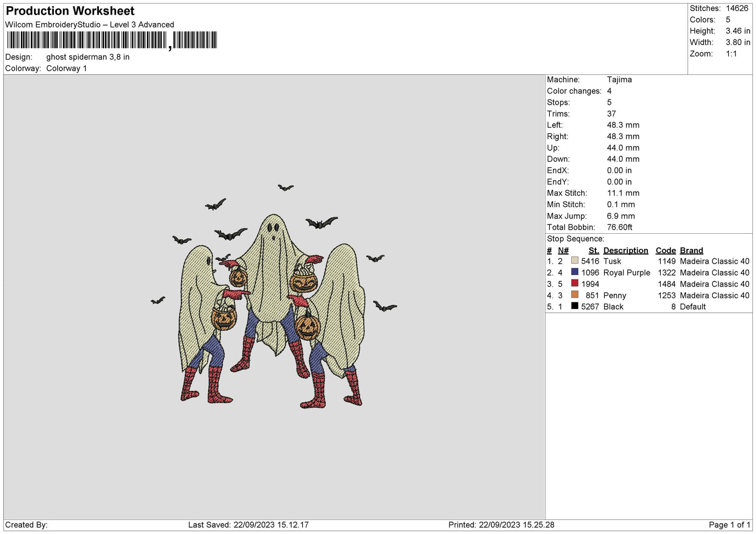The image size is (756, 534).
Task: Click the 'N#' column header
Action: [563, 251]
